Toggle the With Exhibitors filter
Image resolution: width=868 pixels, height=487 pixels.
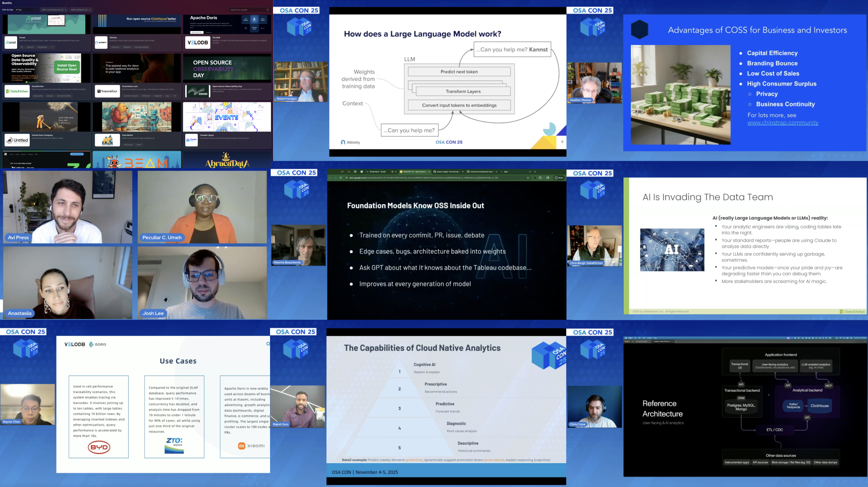coord(81,10)
